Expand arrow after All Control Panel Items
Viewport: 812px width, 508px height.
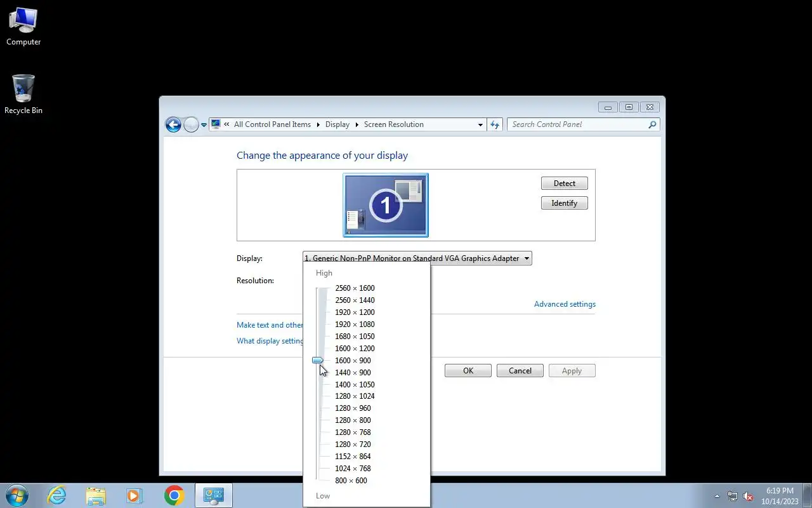coord(318,124)
